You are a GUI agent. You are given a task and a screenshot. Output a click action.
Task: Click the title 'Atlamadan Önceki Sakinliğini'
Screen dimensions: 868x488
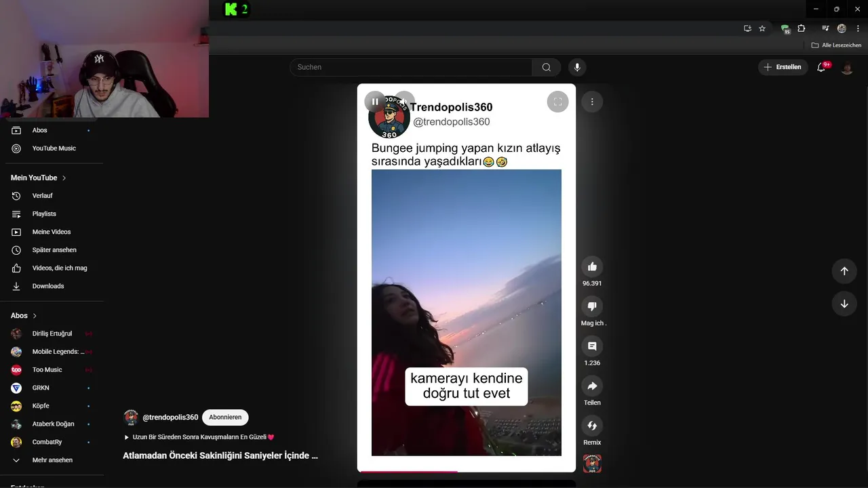click(x=220, y=455)
